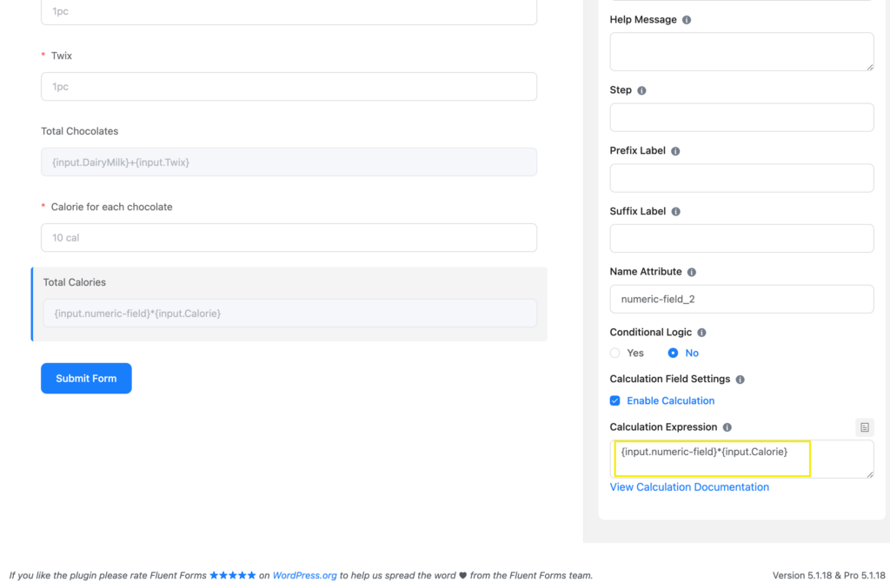Click info icon beside Name Attribute
The image size is (890, 588).
tap(691, 272)
